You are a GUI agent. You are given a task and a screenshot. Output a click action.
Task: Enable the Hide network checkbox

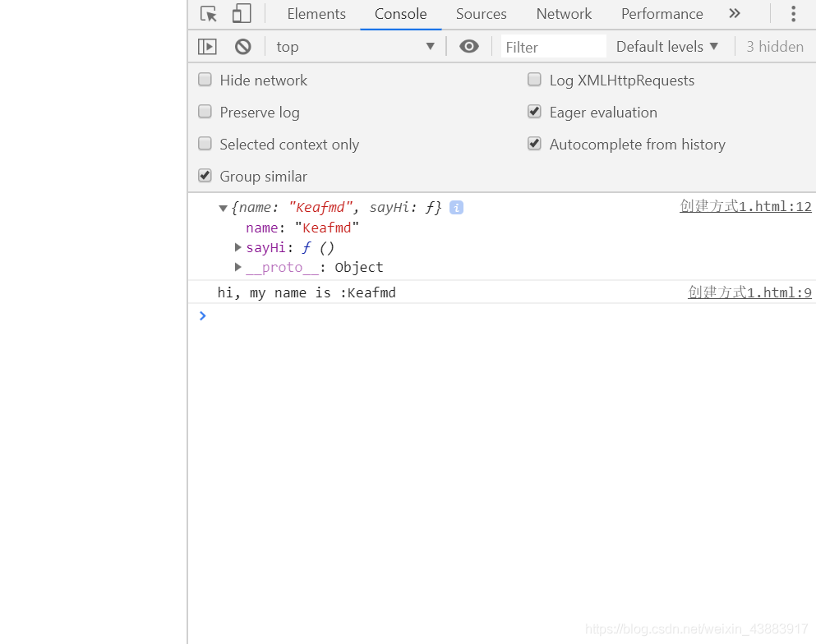(205, 80)
